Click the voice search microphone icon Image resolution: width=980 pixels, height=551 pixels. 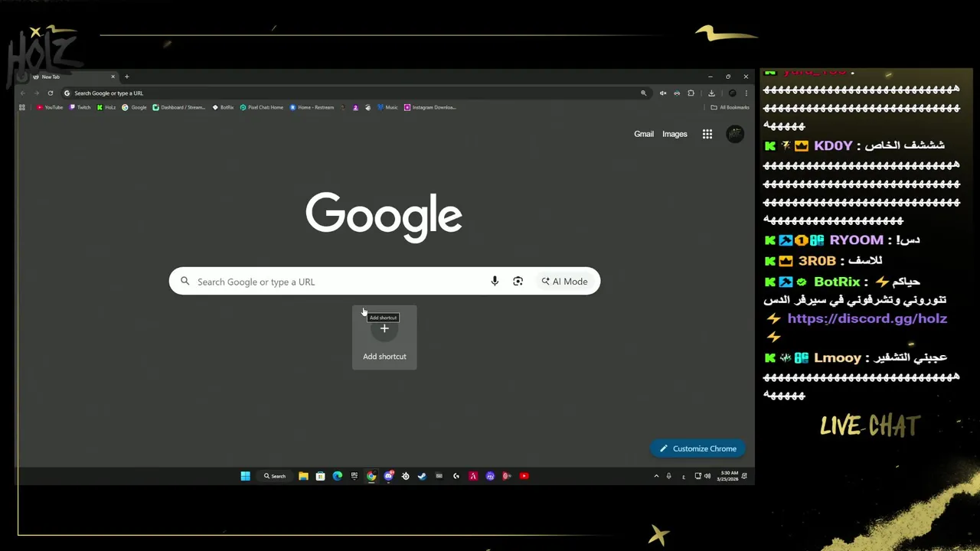[495, 282]
